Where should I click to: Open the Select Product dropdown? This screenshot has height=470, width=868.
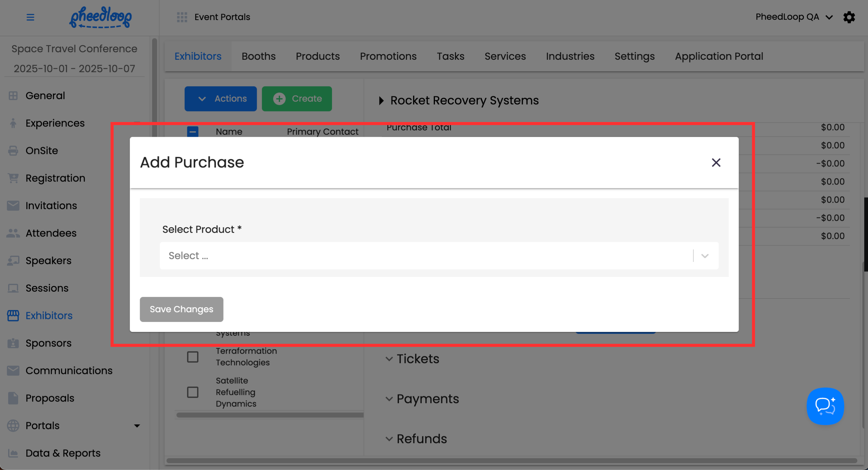(439, 256)
